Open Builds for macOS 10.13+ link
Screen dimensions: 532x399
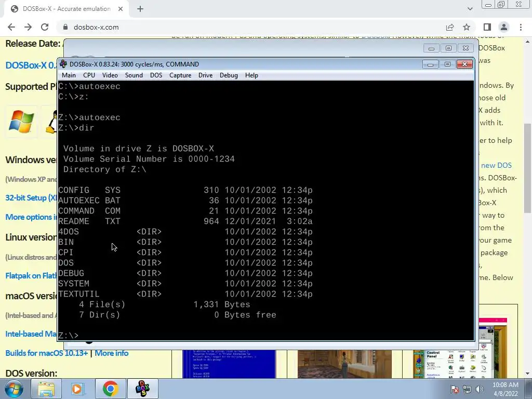[x=46, y=353]
